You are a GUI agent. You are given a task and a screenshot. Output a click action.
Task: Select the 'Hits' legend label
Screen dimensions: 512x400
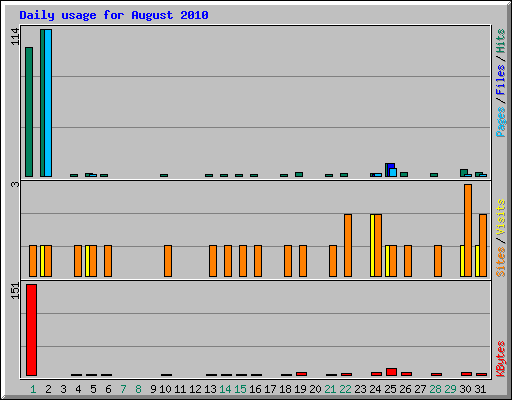pyautogui.click(x=500, y=41)
